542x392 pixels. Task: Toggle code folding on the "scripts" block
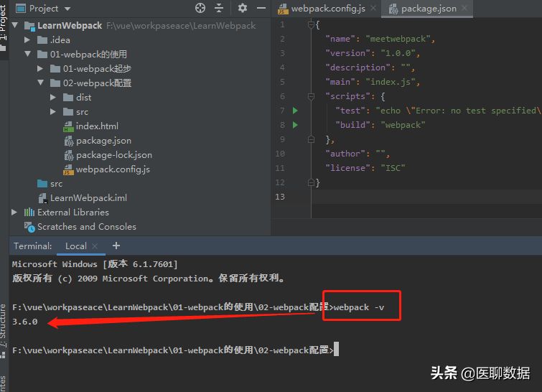tap(312, 96)
